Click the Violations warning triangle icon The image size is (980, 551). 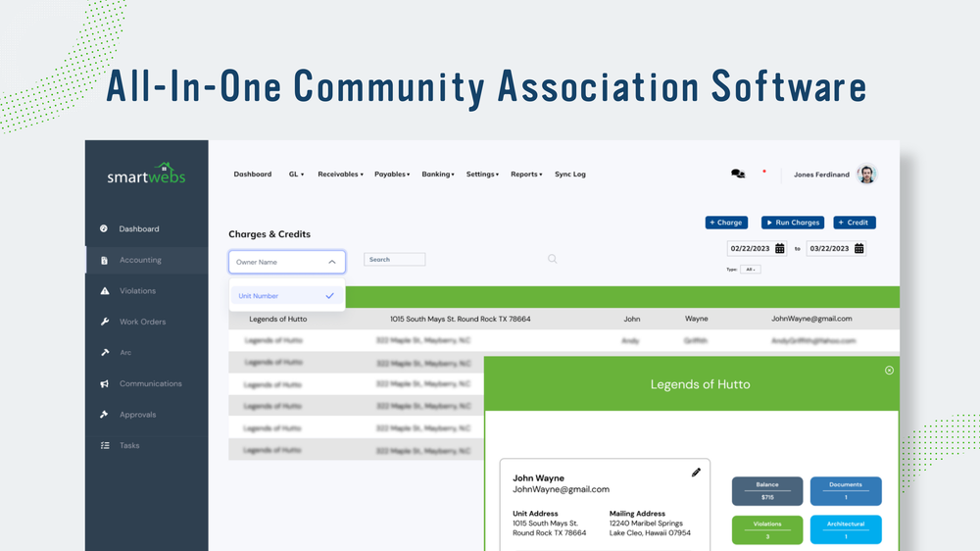click(x=105, y=291)
